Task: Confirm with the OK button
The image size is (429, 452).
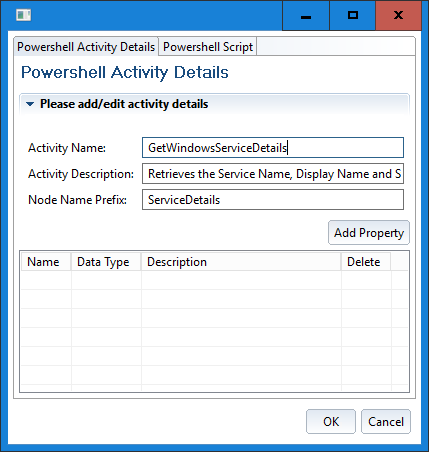Action: coord(331,422)
